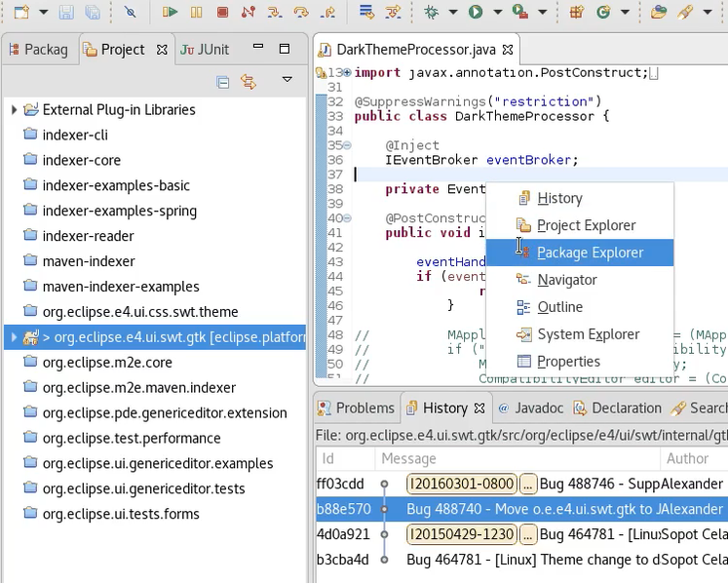Close the DarkThemeProcessor.java editor tab

pyautogui.click(x=509, y=50)
